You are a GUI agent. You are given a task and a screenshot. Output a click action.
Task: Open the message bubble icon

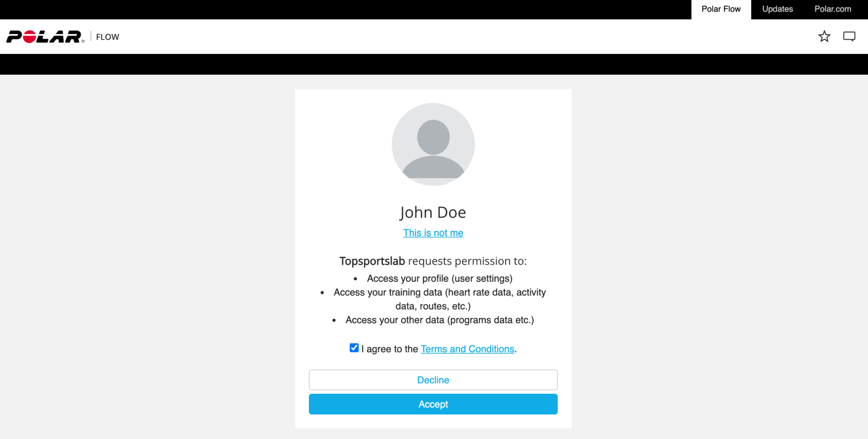[849, 36]
